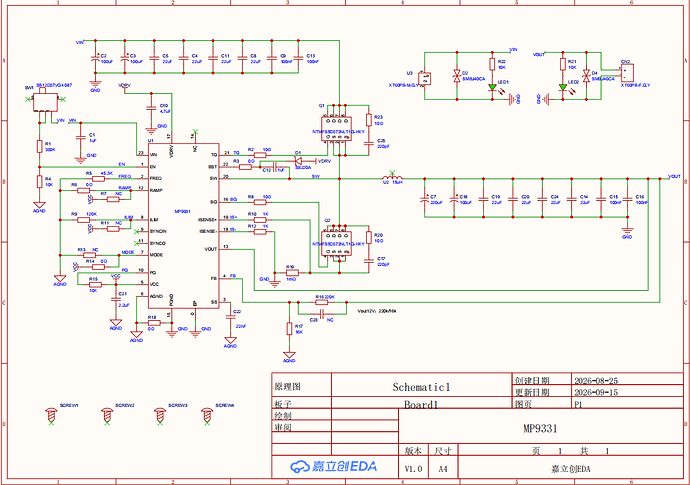Select inductor U2 15uH symbol
Image resolution: width=690 pixels, height=485 pixels.
point(392,178)
